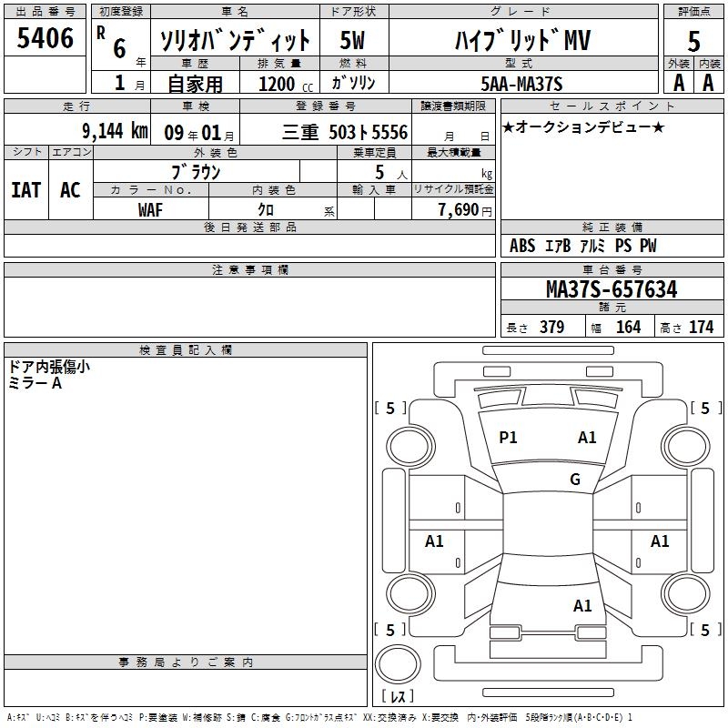
Task: Select the car name ソリオバンディット
Action: click(x=235, y=40)
